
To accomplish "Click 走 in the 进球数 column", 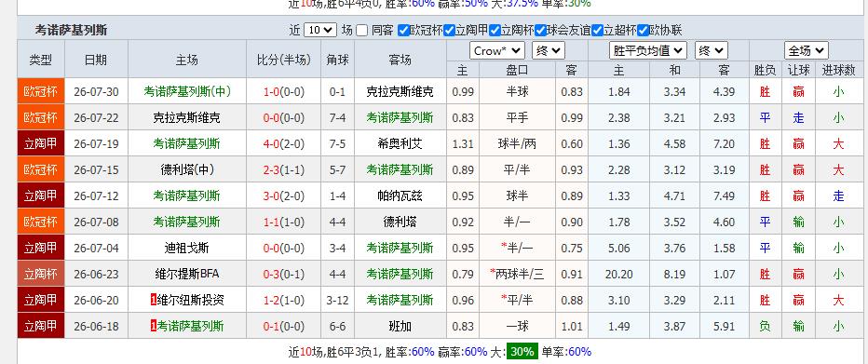I will [x=838, y=195].
